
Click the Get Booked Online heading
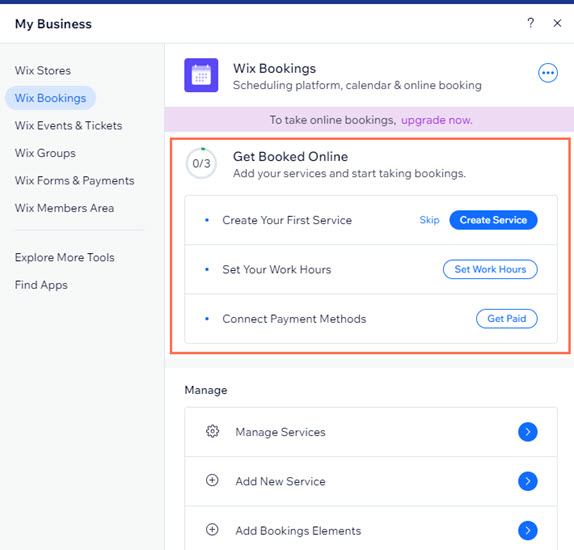point(290,157)
